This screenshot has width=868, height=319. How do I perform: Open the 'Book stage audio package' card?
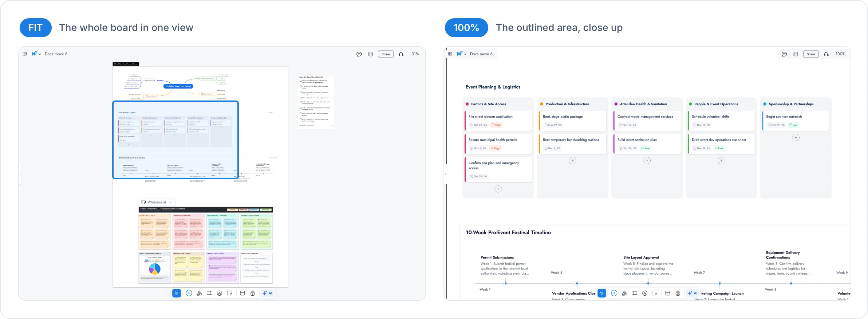(x=572, y=121)
